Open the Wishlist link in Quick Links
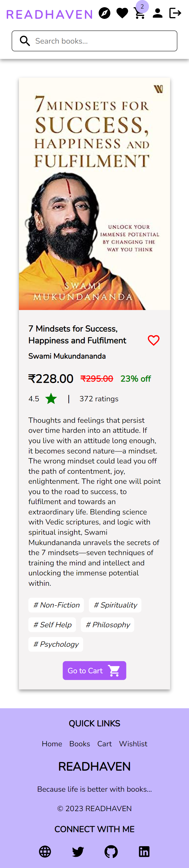This screenshot has width=189, height=868. [133, 744]
